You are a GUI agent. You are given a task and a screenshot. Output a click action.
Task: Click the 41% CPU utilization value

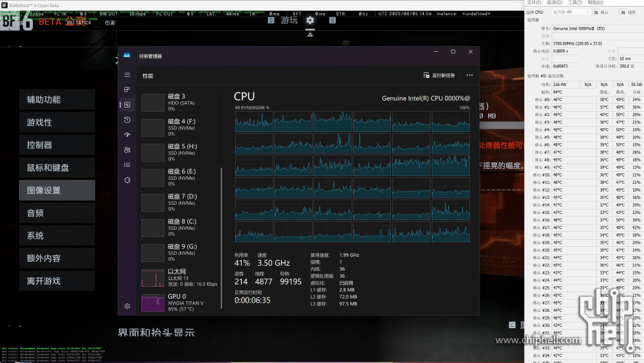[x=242, y=263]
